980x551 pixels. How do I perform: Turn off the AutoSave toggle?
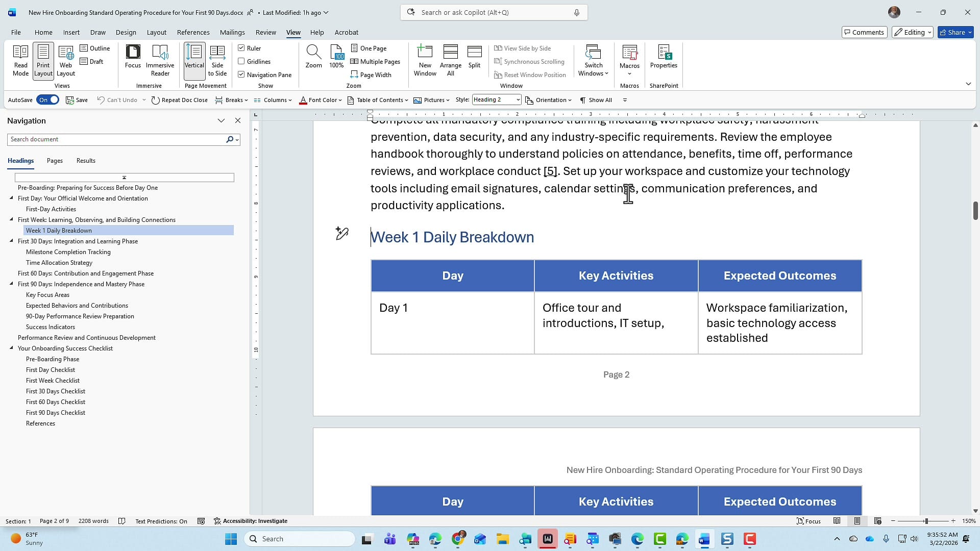(x=48, y=100)
